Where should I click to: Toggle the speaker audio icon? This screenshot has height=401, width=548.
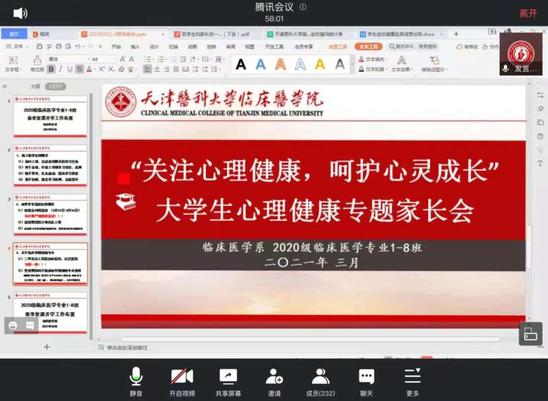[x=20, y=14]
